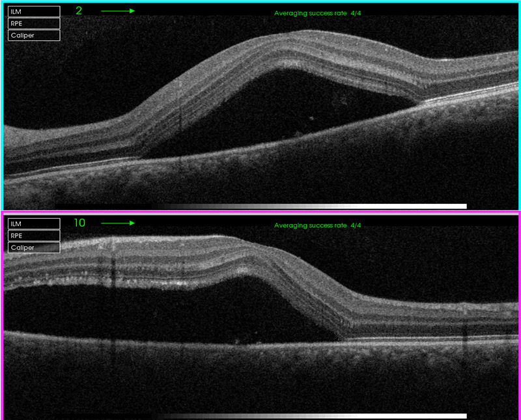Toggle the RPE button in bottom scan 10
The height and width of the screenshot is (420, 521).
[x=34, y=236]
